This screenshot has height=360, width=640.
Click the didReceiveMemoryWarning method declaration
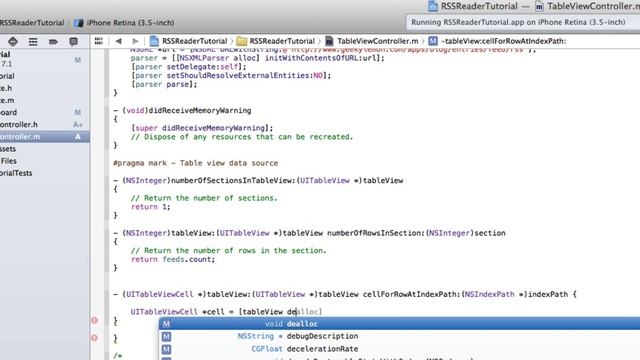click(182, 110)
